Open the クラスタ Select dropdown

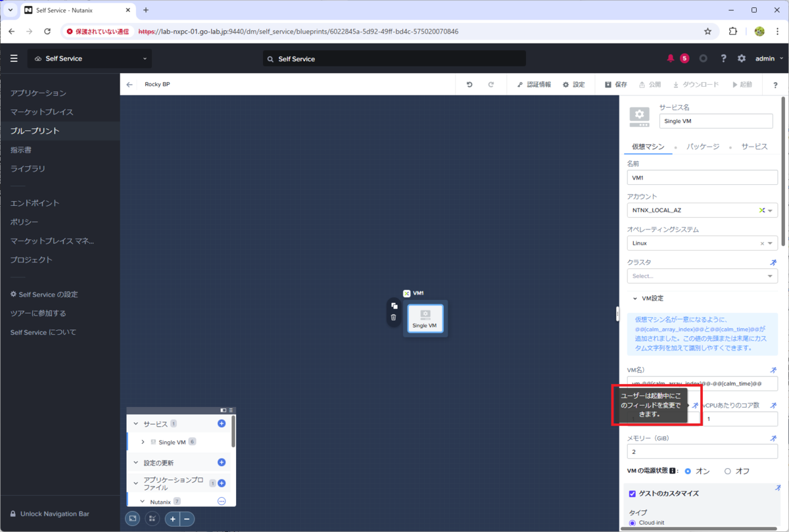click(702, 276)
